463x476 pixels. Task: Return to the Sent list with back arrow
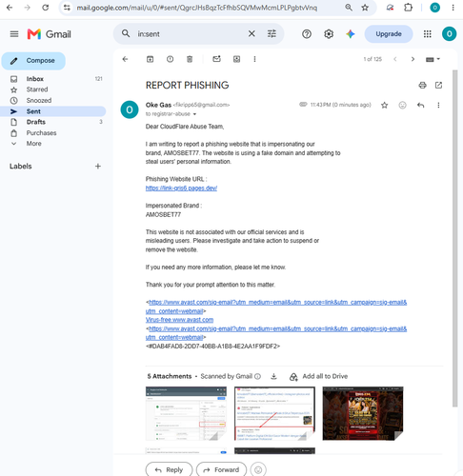point(125,59)
